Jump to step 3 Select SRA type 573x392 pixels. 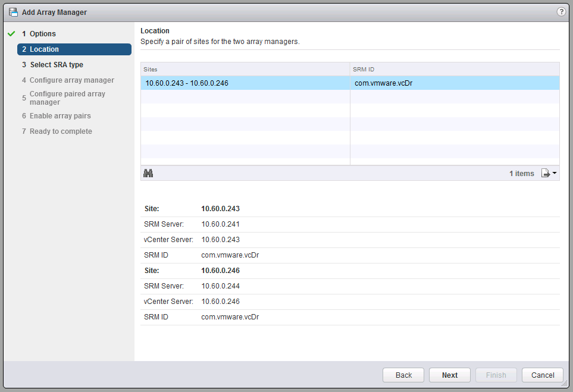click(x=57, y=65)
